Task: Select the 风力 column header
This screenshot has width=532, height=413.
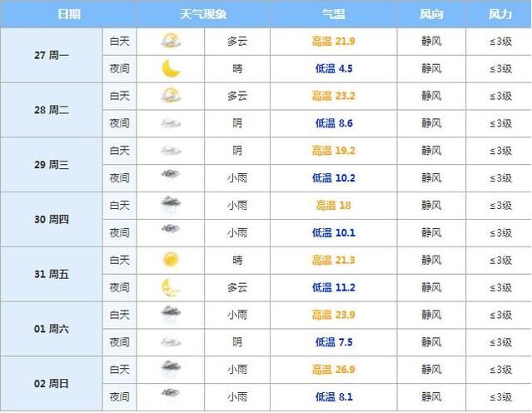Action: coord(500,14)
